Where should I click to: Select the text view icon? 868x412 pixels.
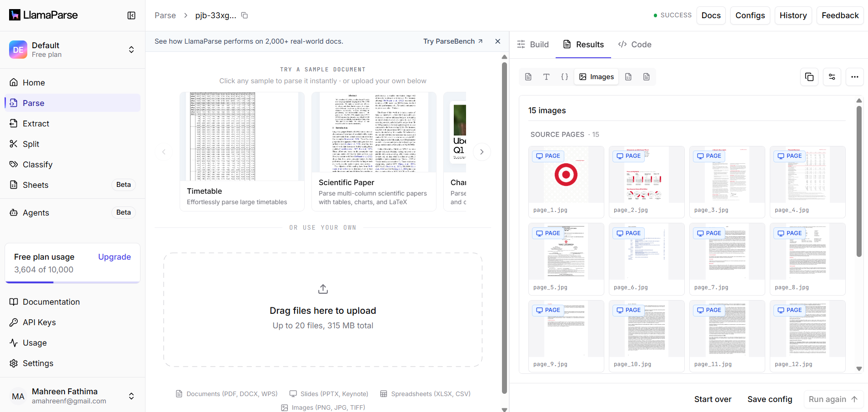point(547,77)
